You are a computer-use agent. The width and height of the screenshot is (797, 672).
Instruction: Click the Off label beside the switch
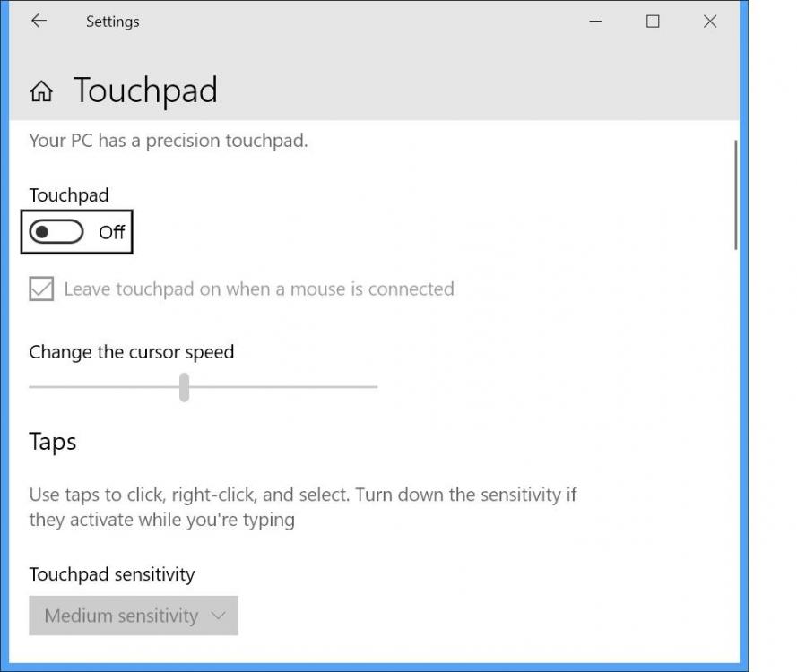(x=112, y=233)
